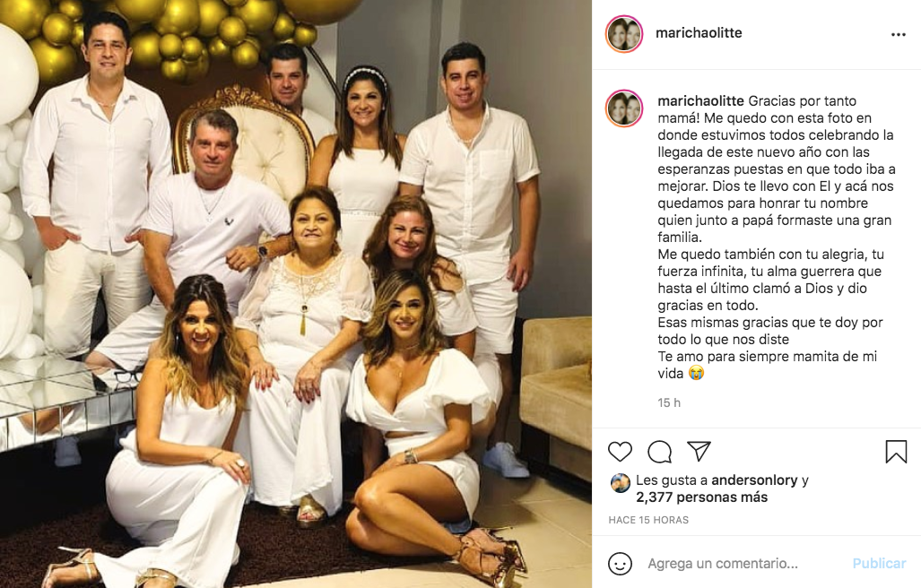Viewport: 921px width, 588px height.
Task: Open profile picture beside the caption
Action: point(624,108)
